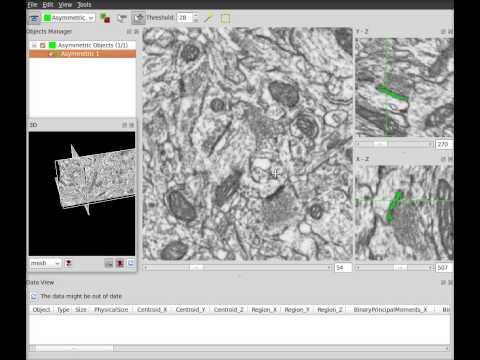Screen dimensions: 480x360
Task: Sort by the Centroid_Z column header
Action: coord(229,310)
